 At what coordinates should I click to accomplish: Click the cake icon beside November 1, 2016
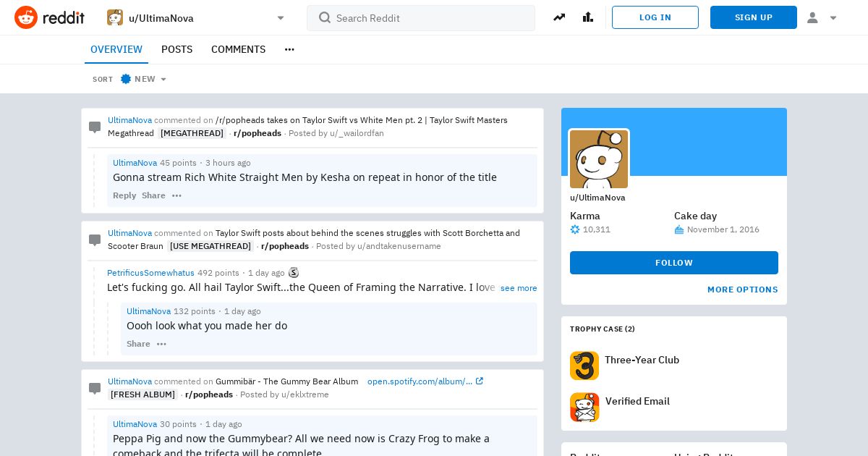pos(679,229)
